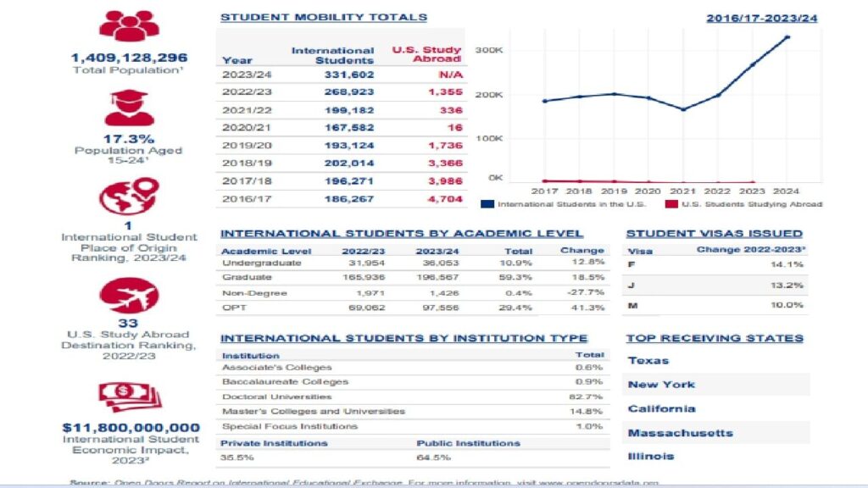Click the Non-Degree row label
Screen dimensions: 868x488
click(x=254, y=292)
